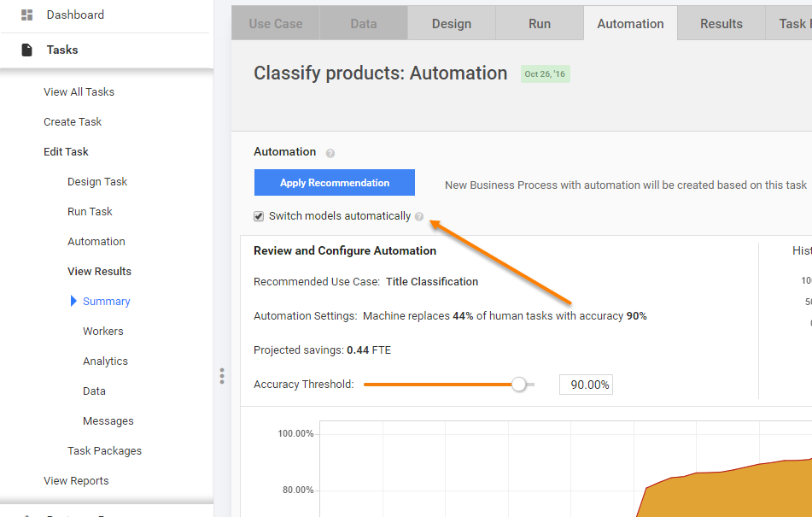Open help icon beside Automation heading
This screenshot has width=812, height=517.
330,153
